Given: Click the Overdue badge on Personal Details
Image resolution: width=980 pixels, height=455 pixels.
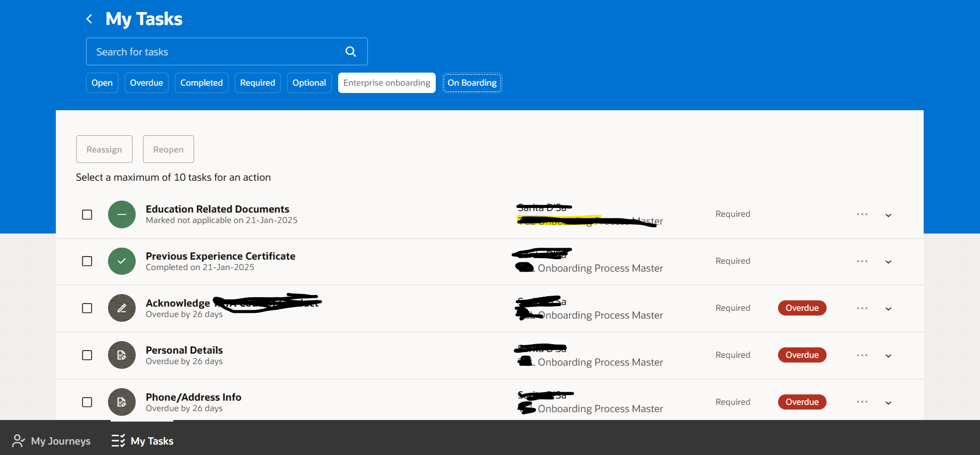Looking at the screenshot, I should pos(802,355).
